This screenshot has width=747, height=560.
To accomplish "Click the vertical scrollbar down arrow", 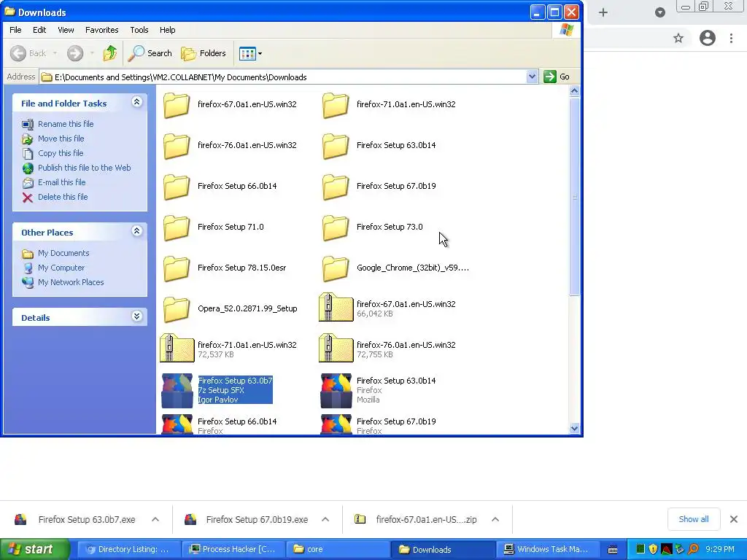I will click(575, 428).
